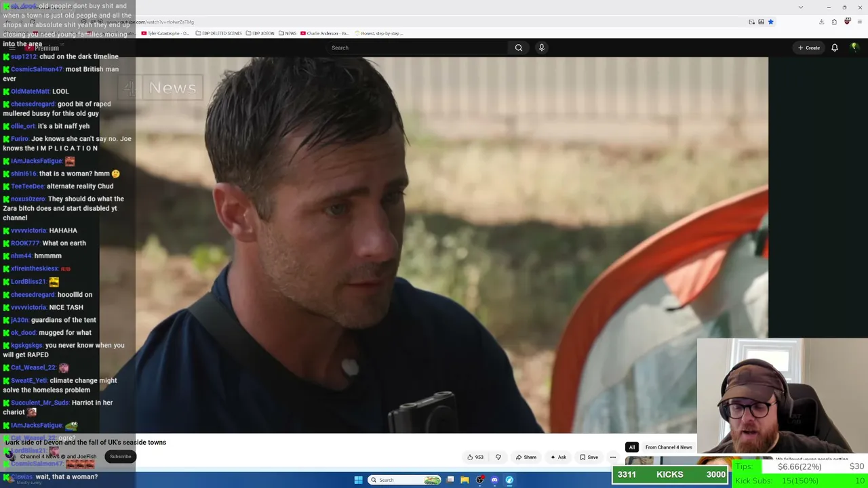868x488 pixels.
Task: Click username noxus0zero in chat
Action: [x=28, y=199]
